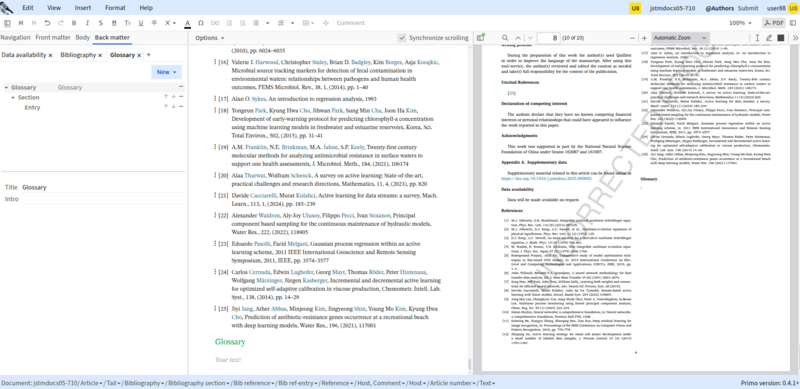Viewport: 800px width, 389px height.
Task: Move Section down with arrow icon
Action: 173,96
